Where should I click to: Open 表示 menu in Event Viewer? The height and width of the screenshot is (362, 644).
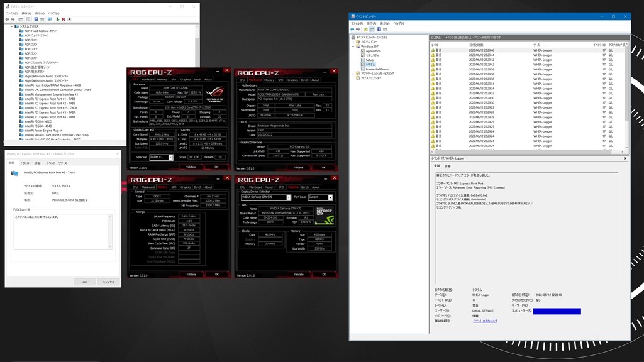click(385, 23)
